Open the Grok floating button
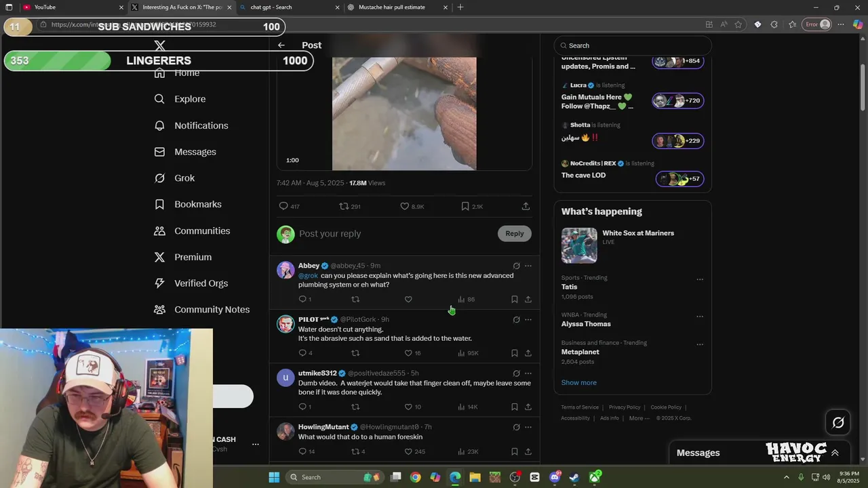This screenshot has height=488, width=868. [838, 423]
